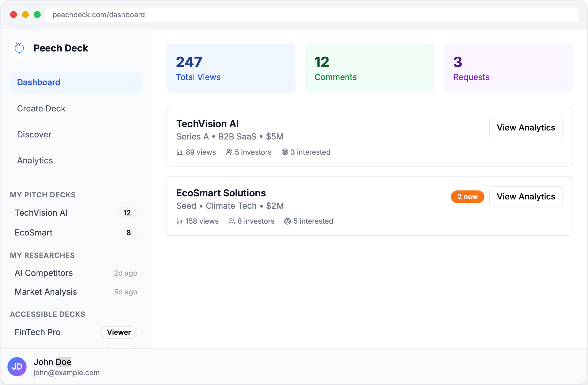588x385 pixels.
Task: Navigate to Analytics in sidebar
Action: tap(35, 161)
